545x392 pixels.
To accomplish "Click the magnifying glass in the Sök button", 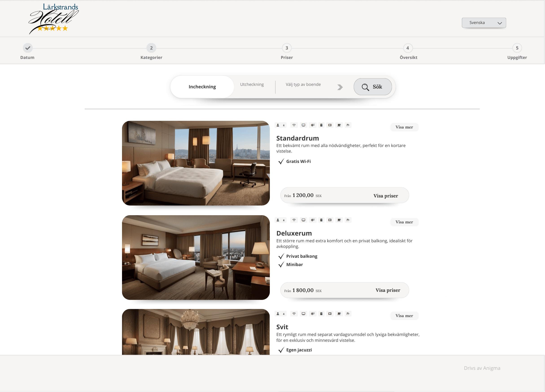I will pos(365,87).
